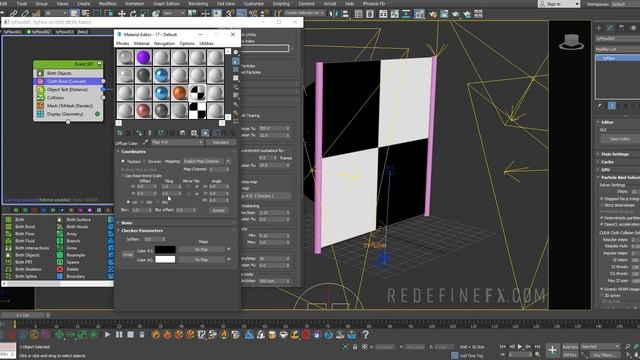Viewport: 640px width, 360px height.
Task: Toggle Show Shaded Material in Viewport icon
Action: pyautogui.click(x=205, y=133)
